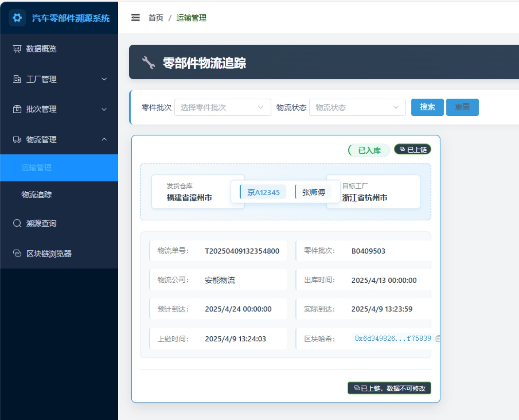Click the 溯源查询 magnifier icon
Image resolution: width=519 pixels, height=420 pixels.
pyautogui.click(x=17, y=223)
